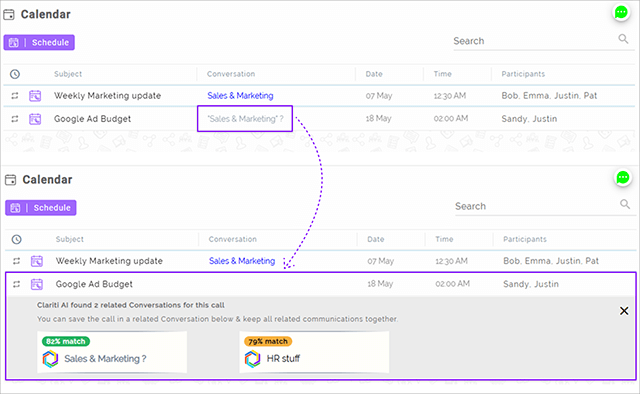Click 'Weekly Marketing update' subject in top panel
This screenshot has height=394, width=640.
pos(107,96)
